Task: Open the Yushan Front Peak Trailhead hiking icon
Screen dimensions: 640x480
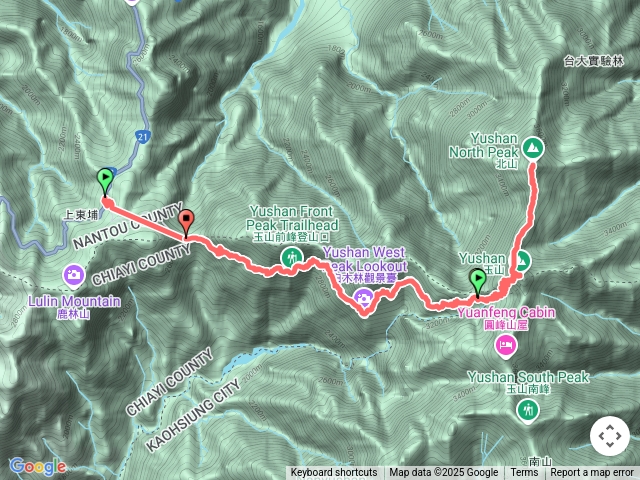Action: coord(291,258)
